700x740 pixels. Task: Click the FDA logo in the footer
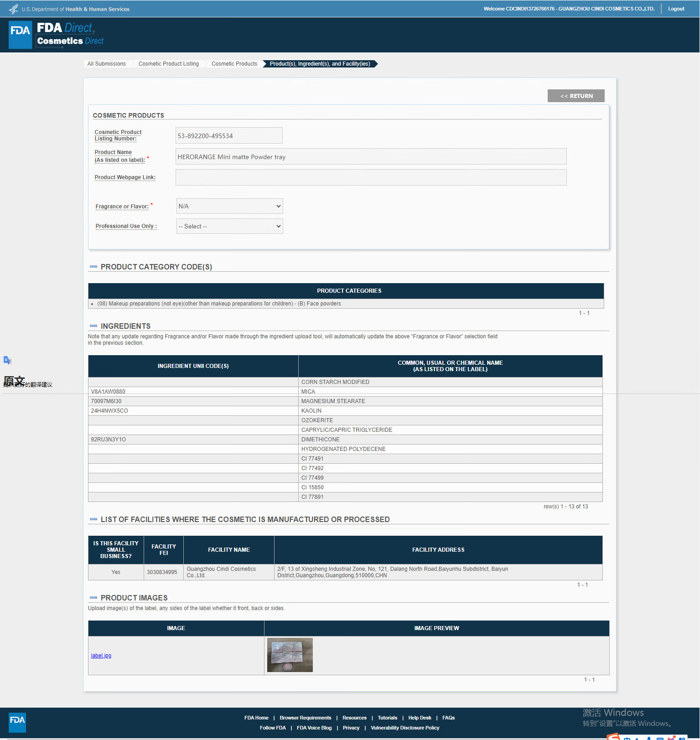pos(17,722)
